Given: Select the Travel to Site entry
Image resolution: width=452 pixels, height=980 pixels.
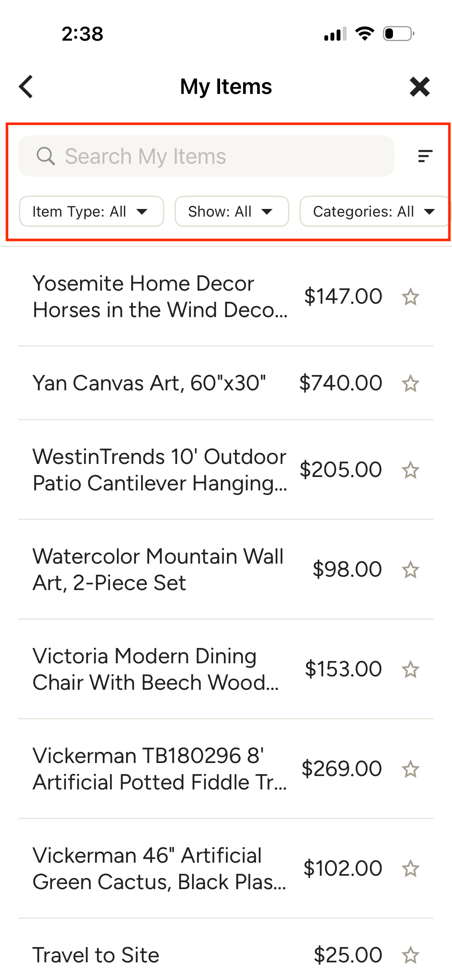Looking at the screenshot, I should (96, 955).
